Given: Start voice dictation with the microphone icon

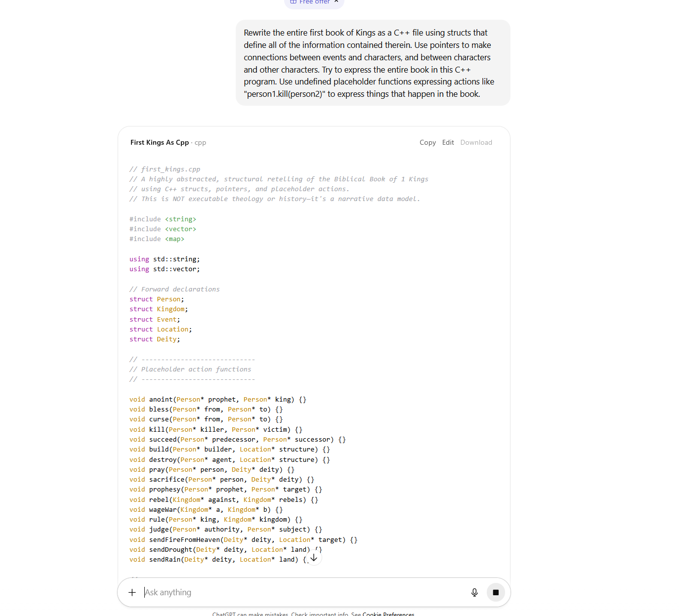Looking at the screenshot, I should (474, 592).
